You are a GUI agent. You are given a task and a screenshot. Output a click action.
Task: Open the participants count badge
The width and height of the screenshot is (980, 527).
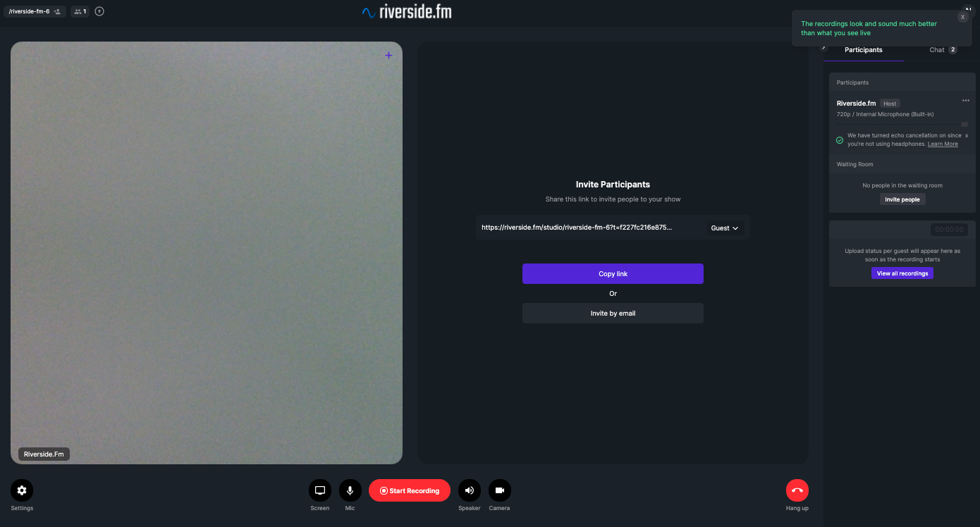(x=80, y=11)
